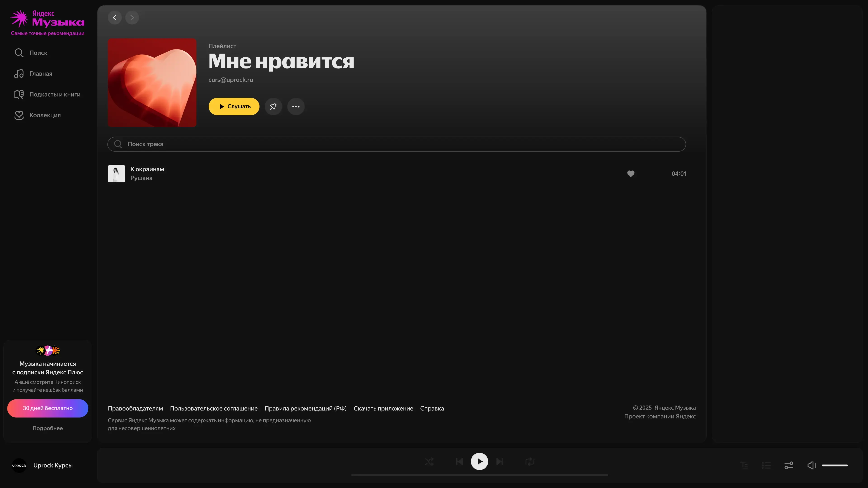
Task: Click the back navigation arrow
Action: click(x=115, y=18)
